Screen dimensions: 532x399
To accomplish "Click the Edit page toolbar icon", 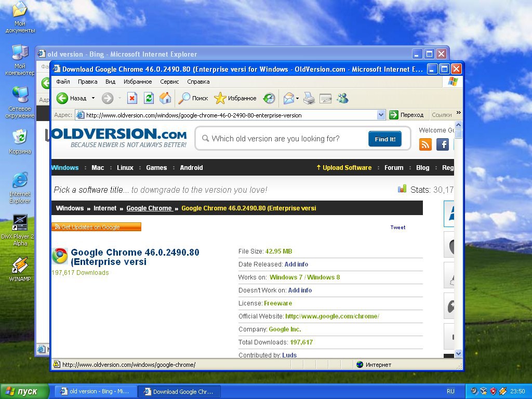I will coord(325,98).
